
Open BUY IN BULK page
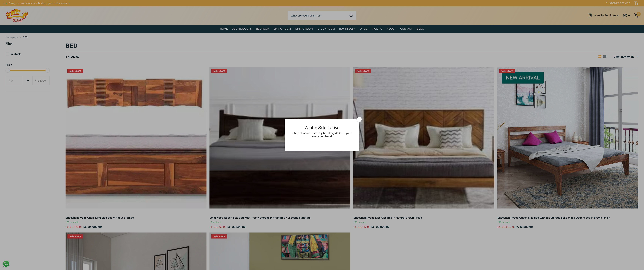point(347,29)
